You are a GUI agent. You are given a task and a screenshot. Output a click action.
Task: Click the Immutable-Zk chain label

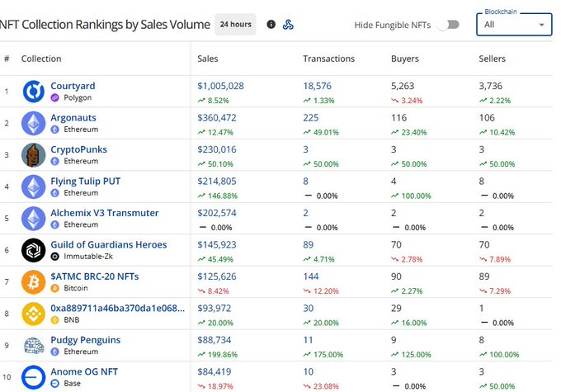pos(88,257)
